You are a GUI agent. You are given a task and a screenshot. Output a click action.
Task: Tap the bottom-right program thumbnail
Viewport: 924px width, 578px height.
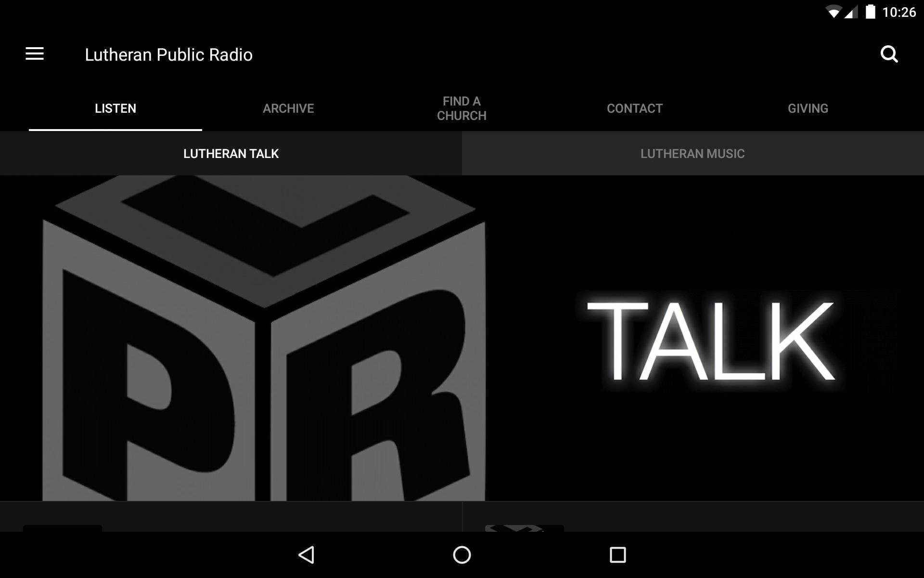524,528
